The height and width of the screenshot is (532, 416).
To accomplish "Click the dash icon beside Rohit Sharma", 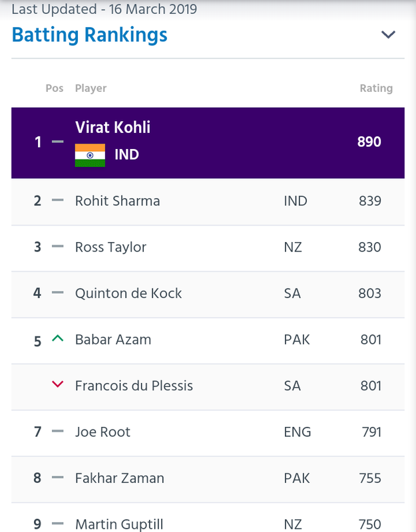I will click(58, 200).
